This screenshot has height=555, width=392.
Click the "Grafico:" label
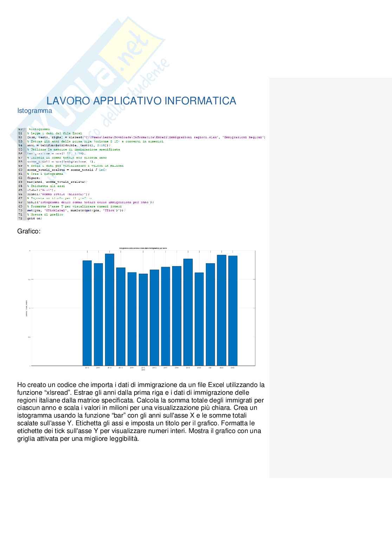29,231
